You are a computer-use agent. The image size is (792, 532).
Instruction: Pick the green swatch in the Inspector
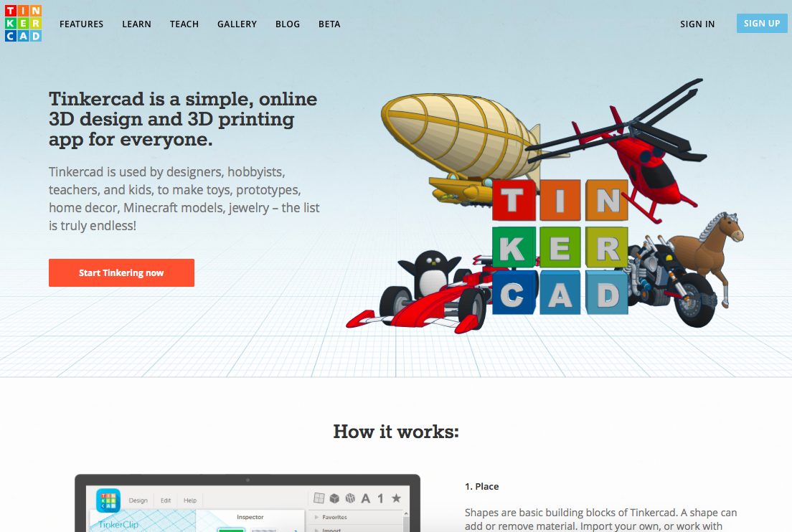point(231,530)
